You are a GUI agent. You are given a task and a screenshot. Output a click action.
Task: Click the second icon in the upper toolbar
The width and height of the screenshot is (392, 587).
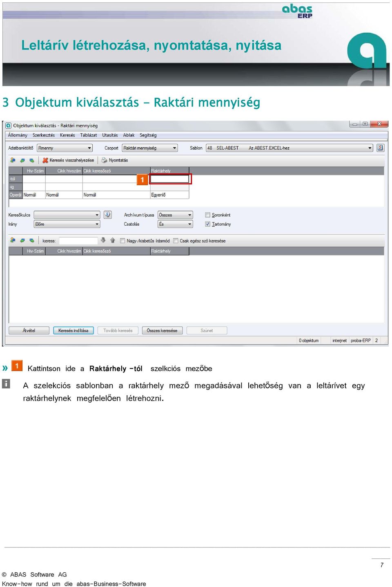point(22,160)
